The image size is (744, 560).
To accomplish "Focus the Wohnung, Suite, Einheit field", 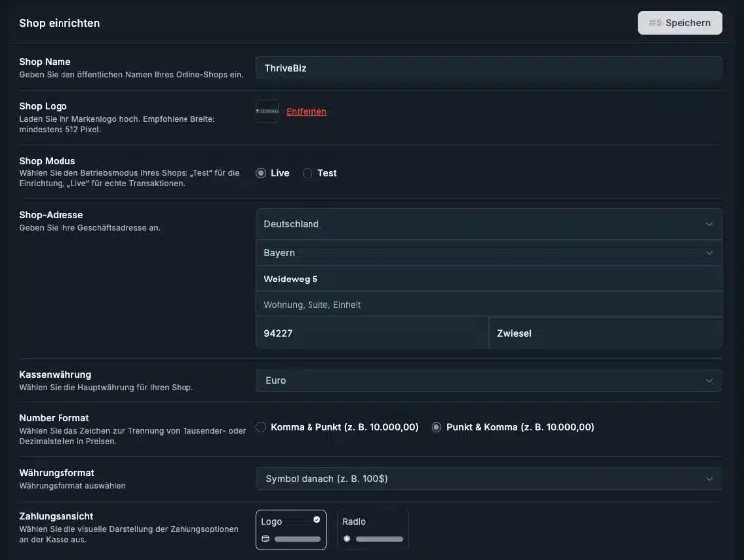I will coord(488,305).
